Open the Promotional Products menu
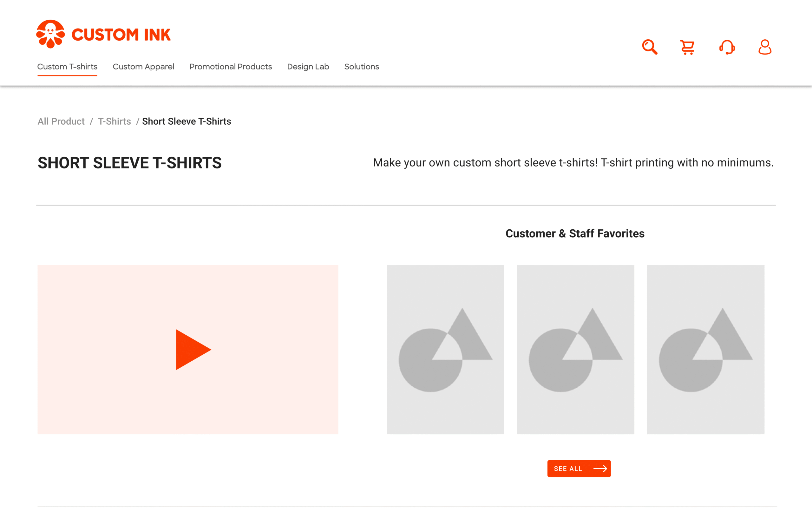Viewport: 812px width, 525px height. point(231,67)
